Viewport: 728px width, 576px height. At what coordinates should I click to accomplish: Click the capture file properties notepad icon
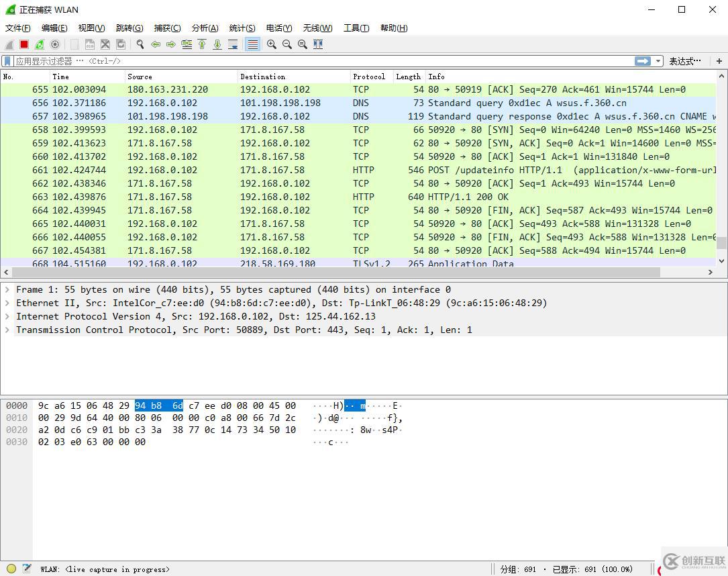tap(26, 569)
